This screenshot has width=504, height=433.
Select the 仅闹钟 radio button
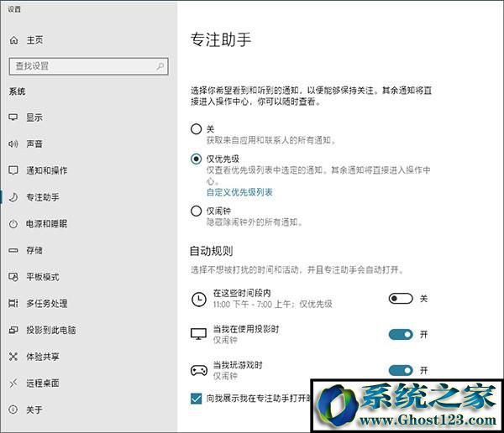pyautogui.click(x=196, y=211)
